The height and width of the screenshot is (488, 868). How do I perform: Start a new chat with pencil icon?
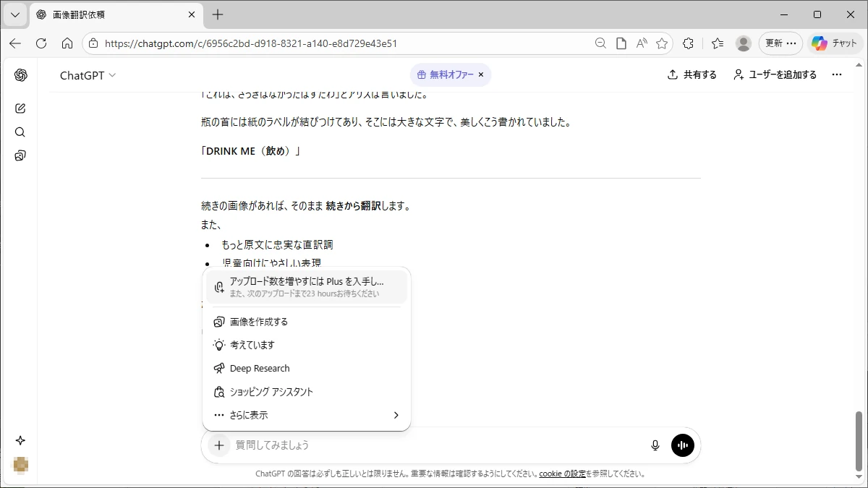(20, 108)
